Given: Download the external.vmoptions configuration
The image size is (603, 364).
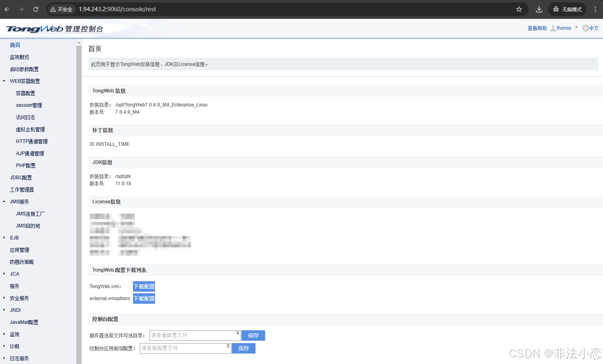Looking at the screenshot, I should (x=144, y=299).
